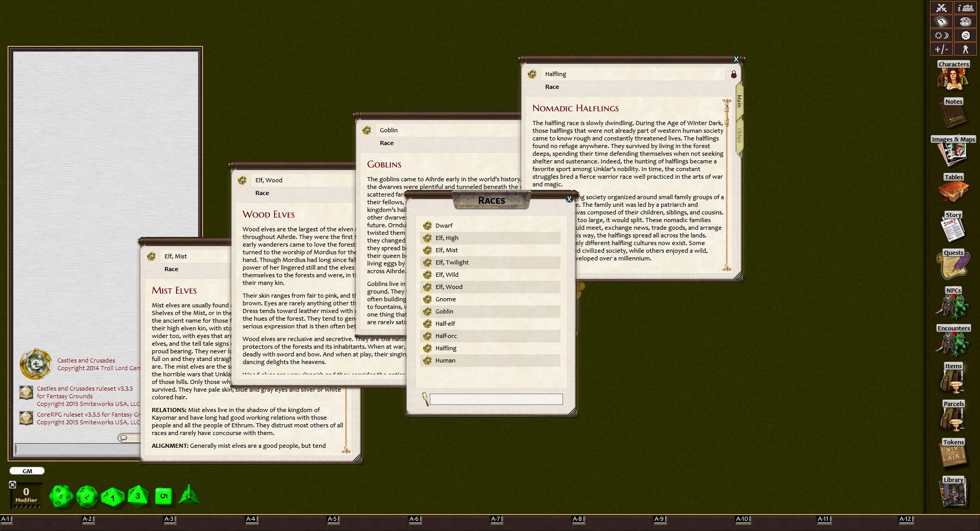The height and width of the screenshot is (531, 980).
Task: Open the Elf, Twilight race entry
Action: tap(451, 262)
